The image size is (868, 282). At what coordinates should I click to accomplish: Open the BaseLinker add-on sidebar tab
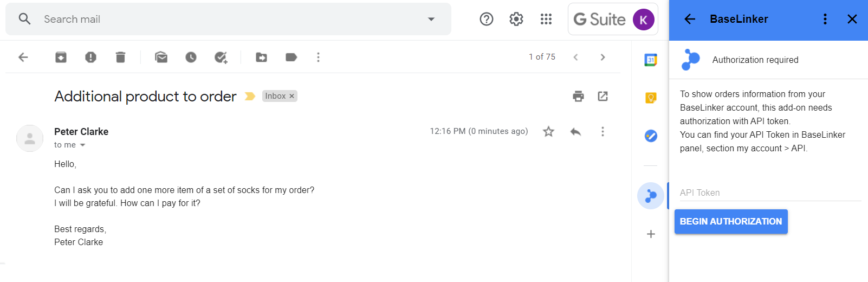tap(651, 196)
